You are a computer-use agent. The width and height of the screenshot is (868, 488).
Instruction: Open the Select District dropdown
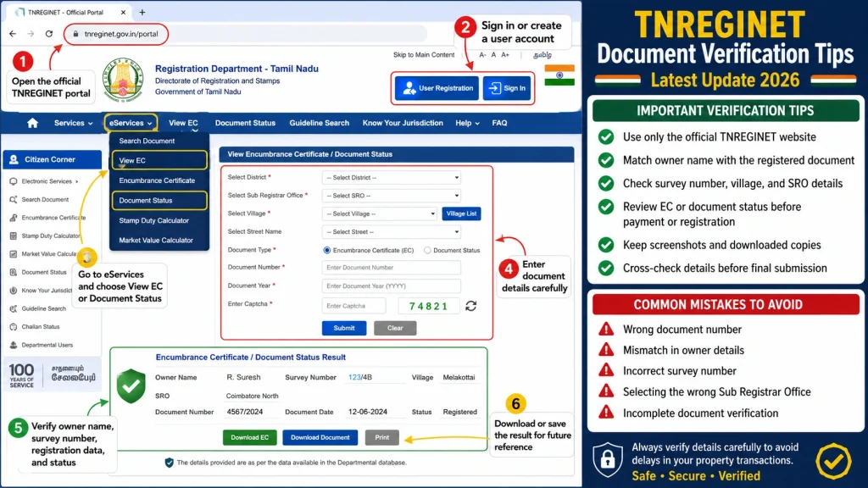coord(392,178)
